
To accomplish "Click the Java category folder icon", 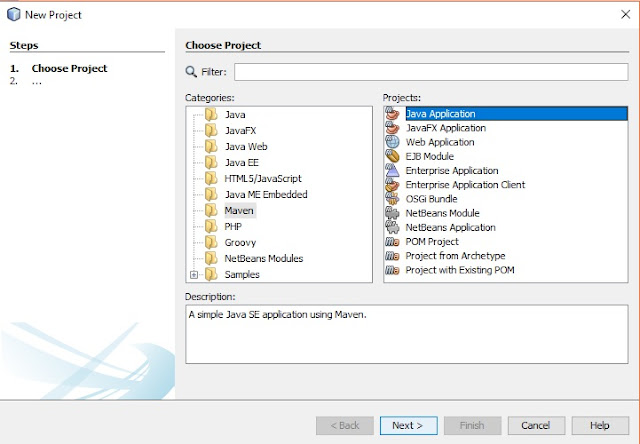I will pyautogui.click(x=211, y=115).
